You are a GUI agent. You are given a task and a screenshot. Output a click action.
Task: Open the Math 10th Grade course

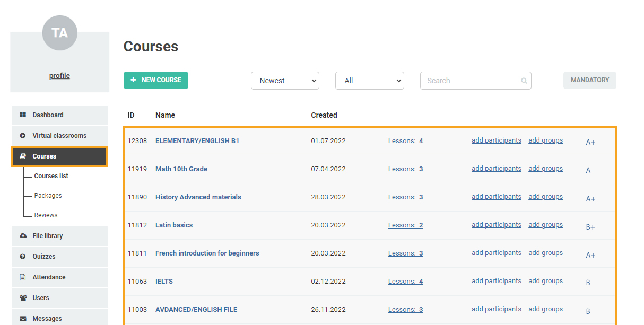(181, 169)
